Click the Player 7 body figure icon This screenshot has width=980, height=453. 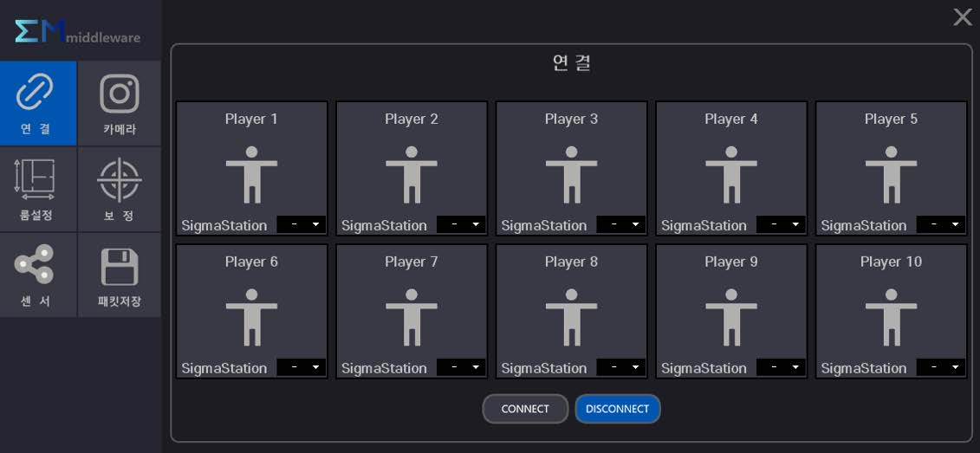(x=412, y=317)
